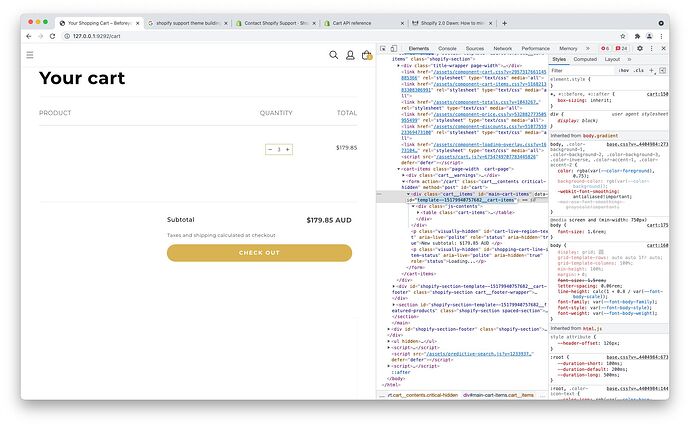The height and width of the screenshot is (427, 690).
Task: Open the hamburger menu on the store page
Action: pyautogui.click(x=30, y=55)
